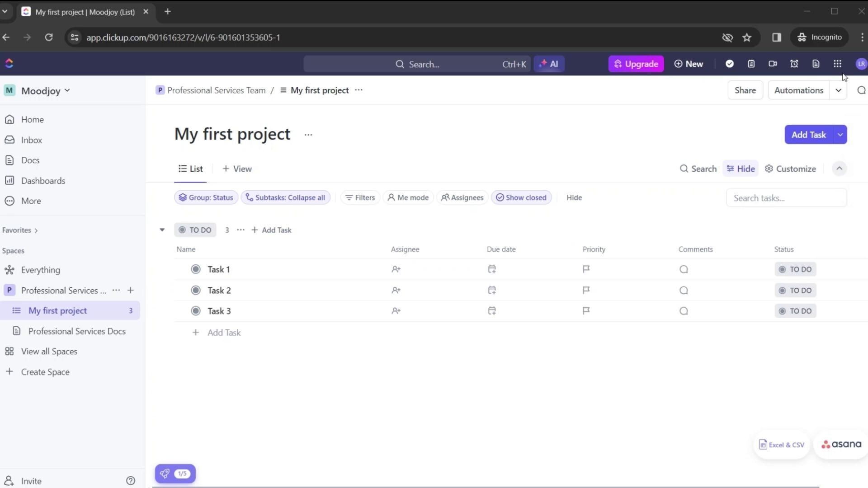This screenshot has height=488, width=868.
Task: Toggle Show closed tasks filter
Action: point(521,197)
